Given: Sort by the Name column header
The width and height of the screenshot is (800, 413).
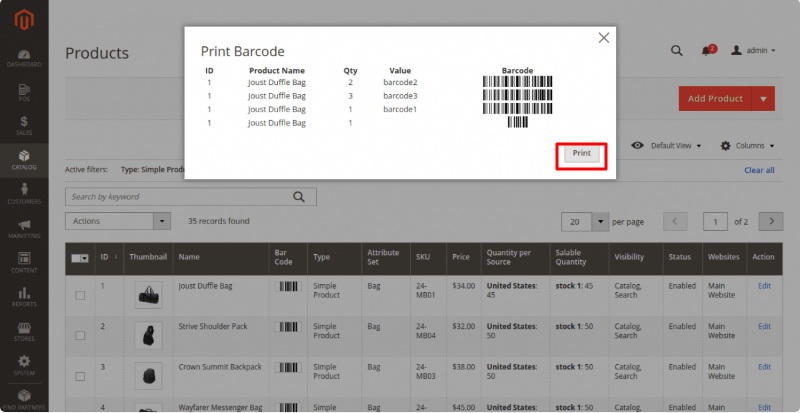Looking at the screenshot, I should click(x=221, y=257).
